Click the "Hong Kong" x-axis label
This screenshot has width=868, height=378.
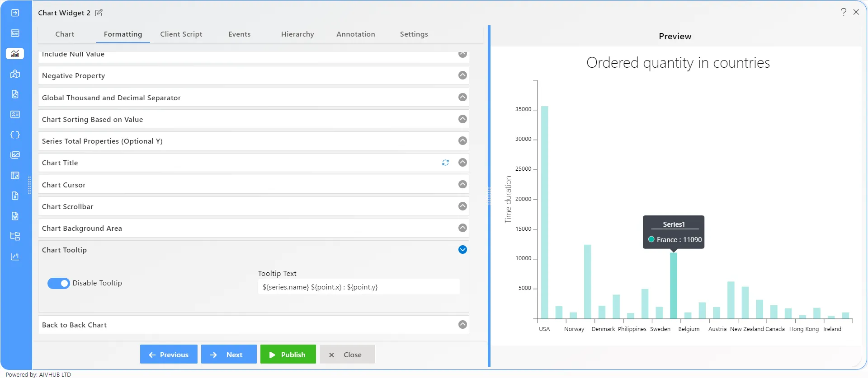(804, 329)
